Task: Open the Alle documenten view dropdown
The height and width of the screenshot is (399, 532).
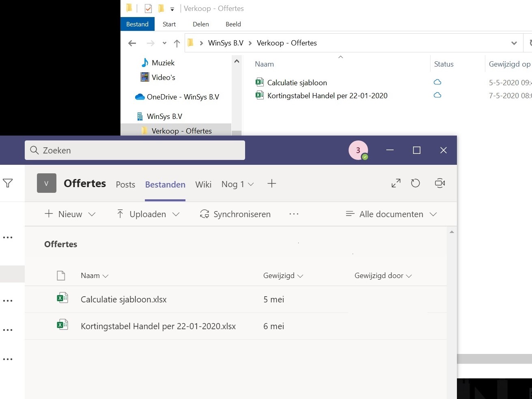Action: click(x=391, y=214)
